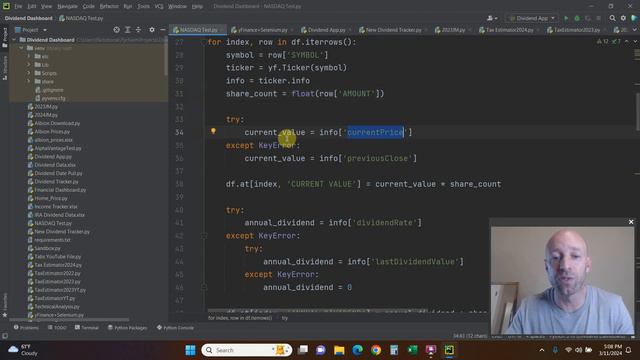640x360 pixels.
Task: Start the green Debug bug button
Action: [577, 18]
